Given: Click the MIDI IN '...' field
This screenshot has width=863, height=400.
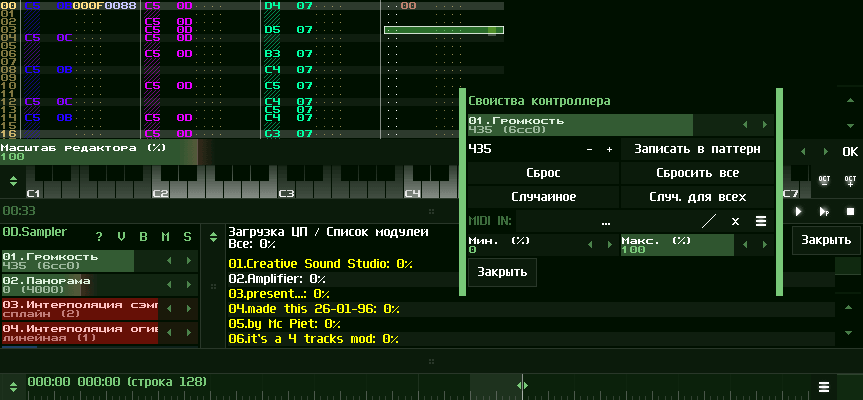Looking at the screenshot, I should pos(605,221).
